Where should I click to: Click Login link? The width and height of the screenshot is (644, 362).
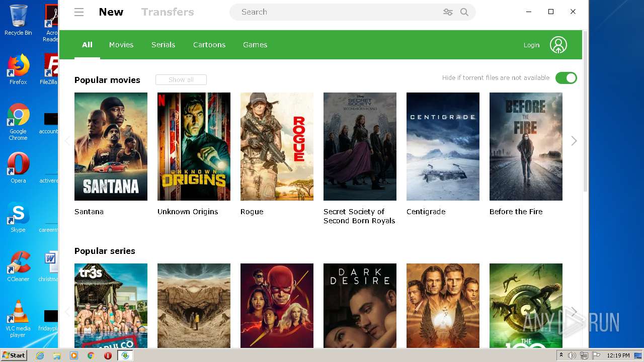[531, 45]
